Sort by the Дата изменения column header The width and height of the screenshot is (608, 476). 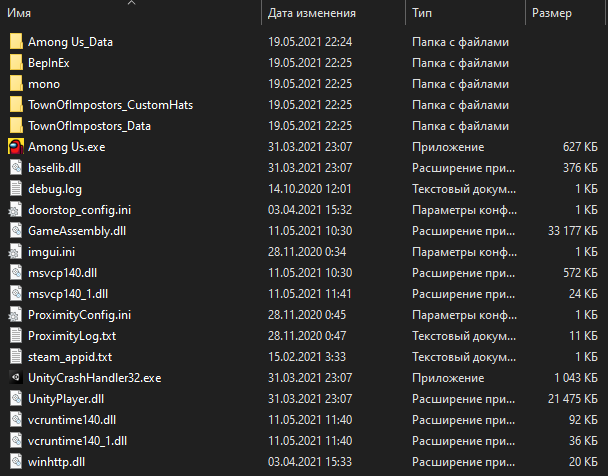pyautogui.click(x=312, y=13)
